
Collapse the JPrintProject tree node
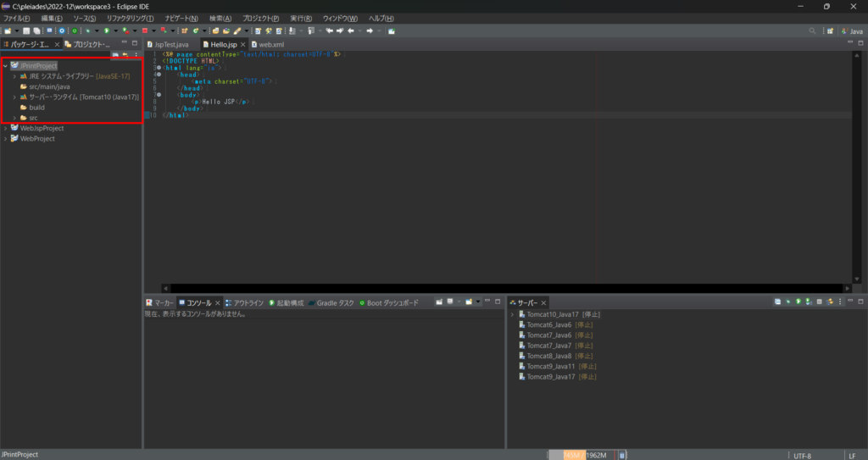pyautogui.click(x=5, y=65)
